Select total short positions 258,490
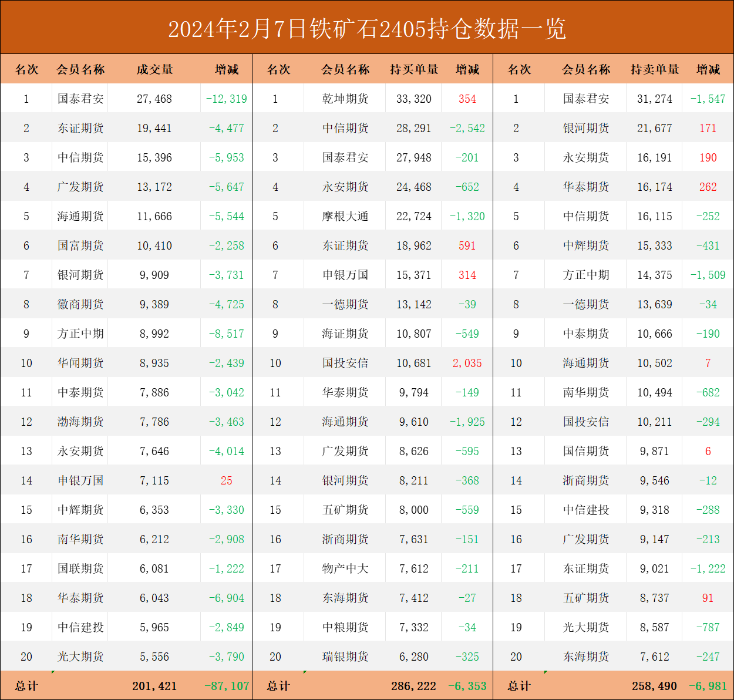The height and width of the screenshot is (700, 734). tap(655, 686)
